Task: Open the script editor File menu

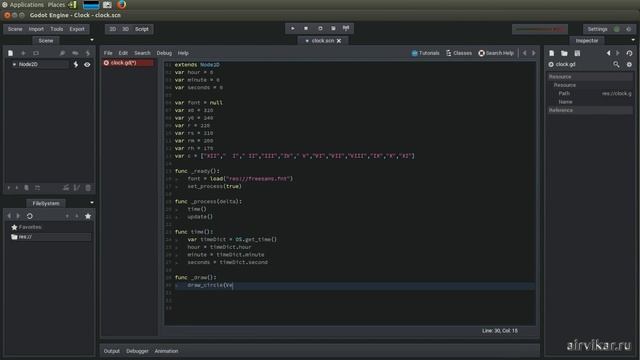Action: 108,53
